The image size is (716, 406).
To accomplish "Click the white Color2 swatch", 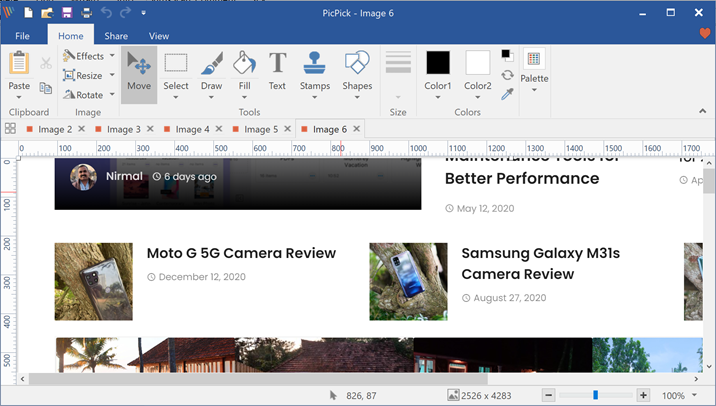I will pos(478,63).
